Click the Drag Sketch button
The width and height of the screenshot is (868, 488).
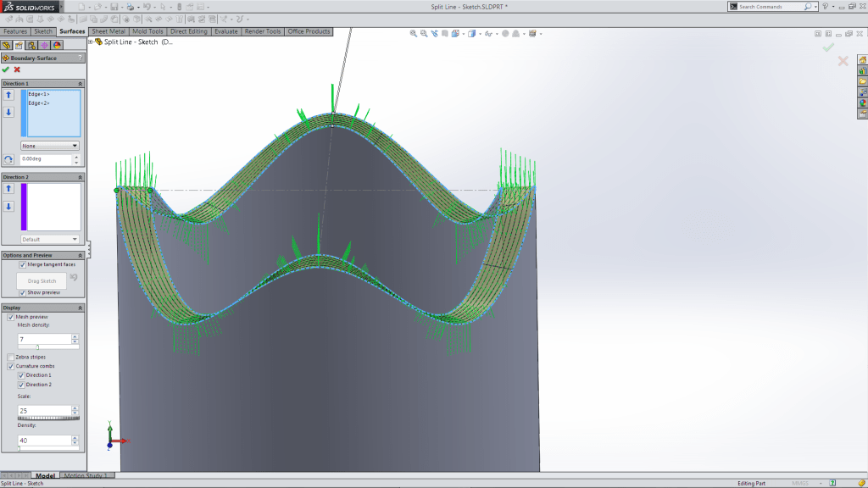click(42, 280)
